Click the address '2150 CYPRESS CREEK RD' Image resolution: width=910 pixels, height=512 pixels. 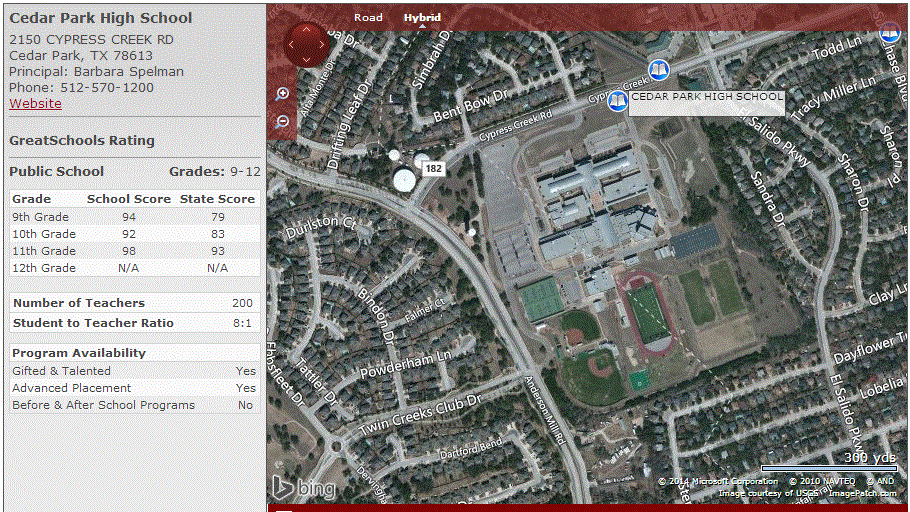pos(91,39)
